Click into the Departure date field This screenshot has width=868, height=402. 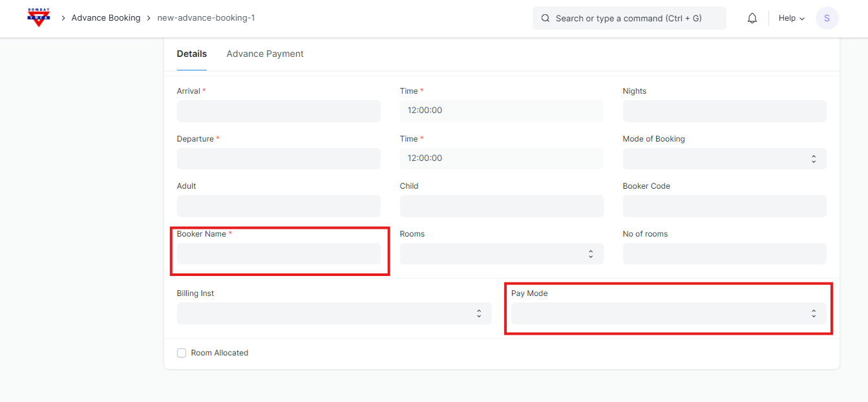tap(279, 158)
